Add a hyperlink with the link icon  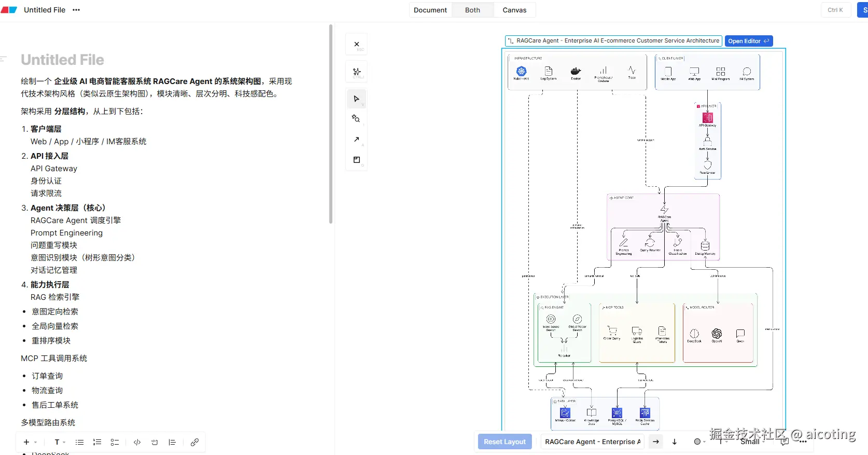click(194, 443)
